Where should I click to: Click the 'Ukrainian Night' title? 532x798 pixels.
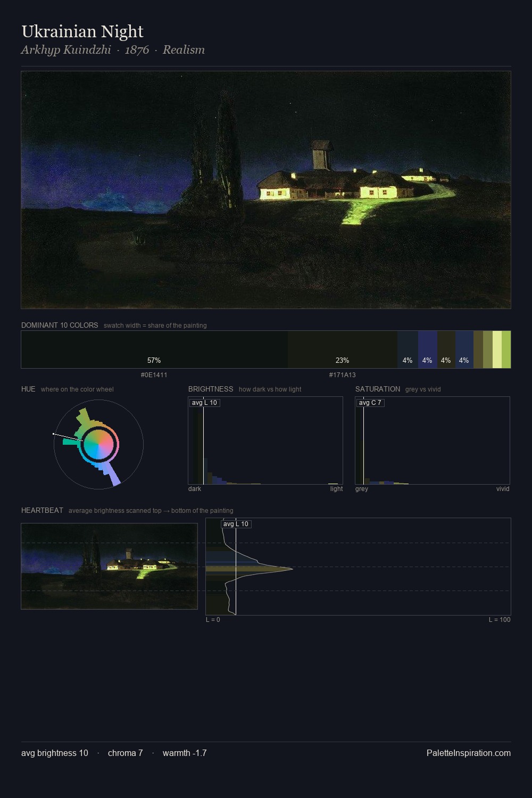point(82,31)
